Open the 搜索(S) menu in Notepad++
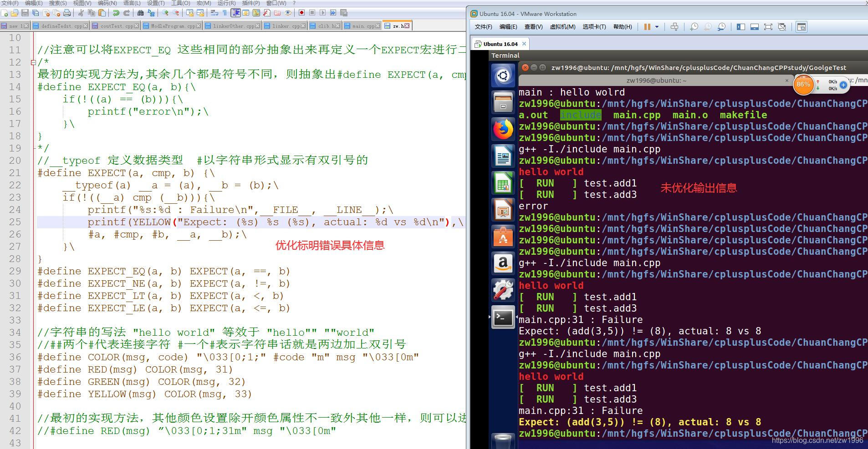The width and height of the screenshot is (868, 449). (58, 3)
